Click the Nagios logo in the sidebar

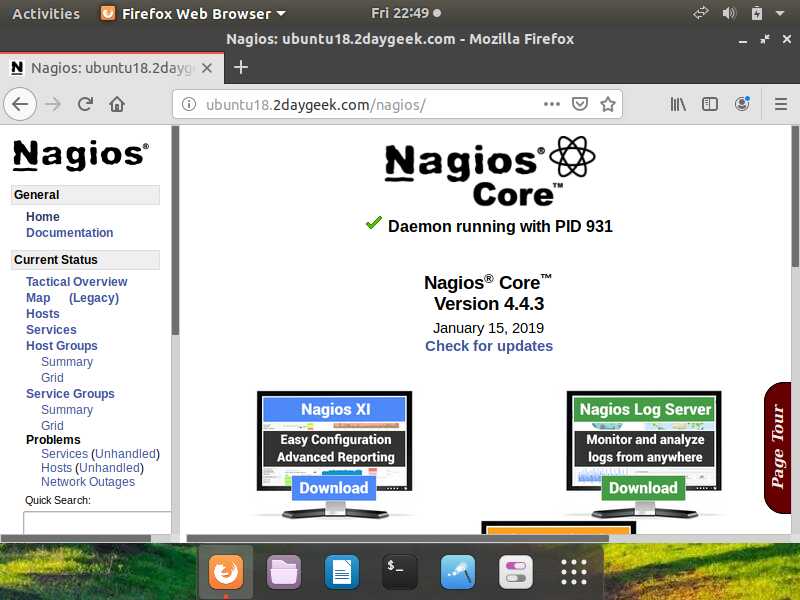81,155
